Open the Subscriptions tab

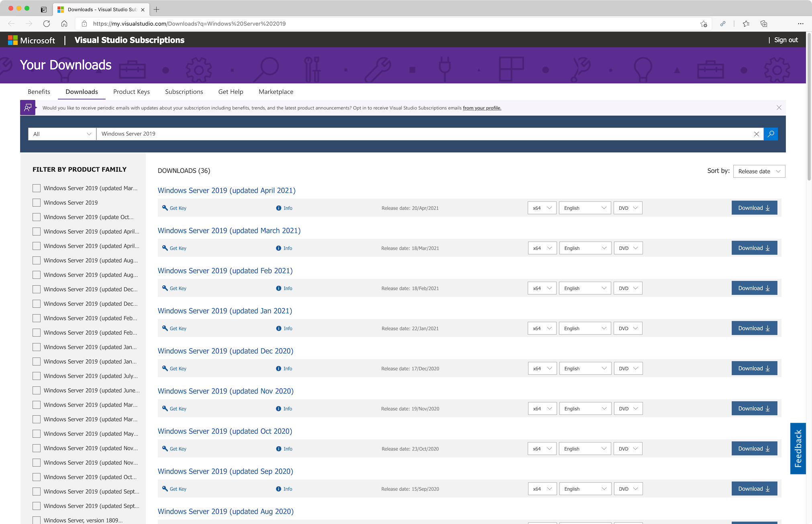click(x=184, y=91)
